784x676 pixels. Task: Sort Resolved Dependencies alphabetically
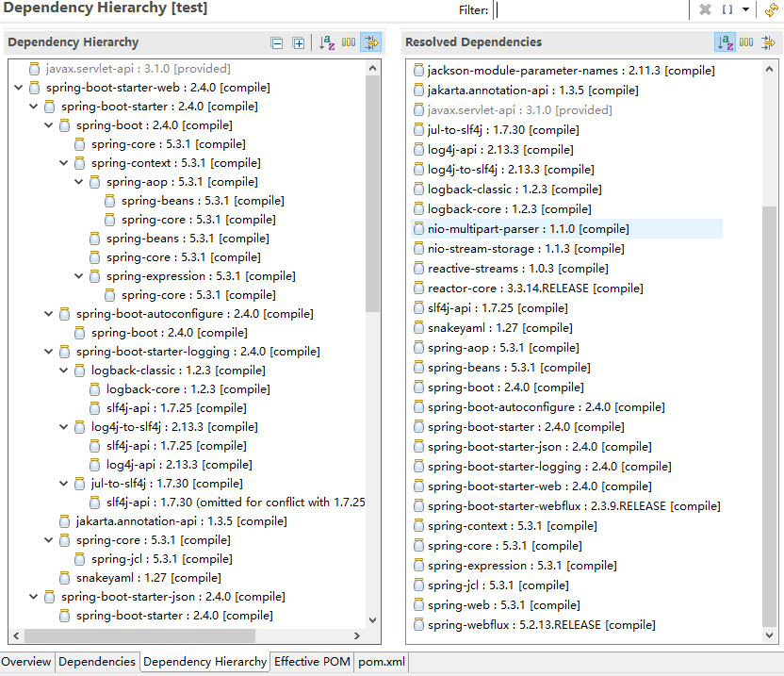click(726, 42)
